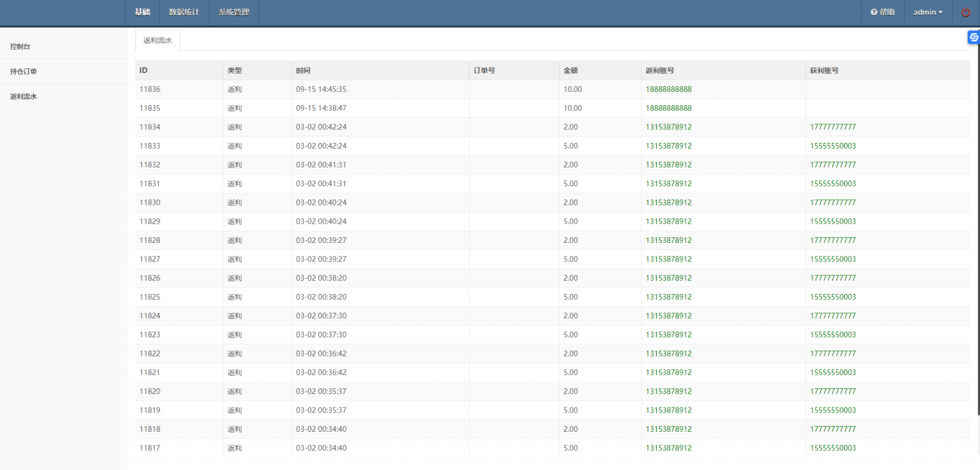Screen dimensions: 980x470
Task: Open the 系统管理 top menu
Action: pyautogui.click(x=234, y=12)
